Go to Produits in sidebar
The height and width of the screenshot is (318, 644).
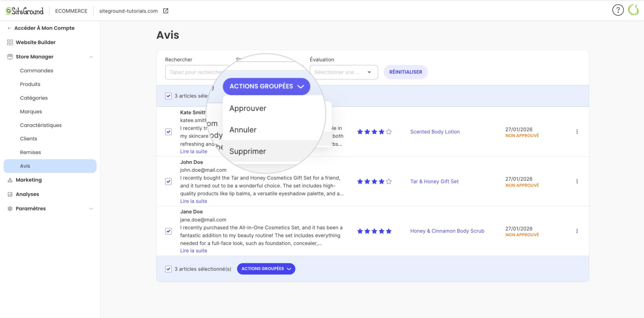(x=30, y=84)
